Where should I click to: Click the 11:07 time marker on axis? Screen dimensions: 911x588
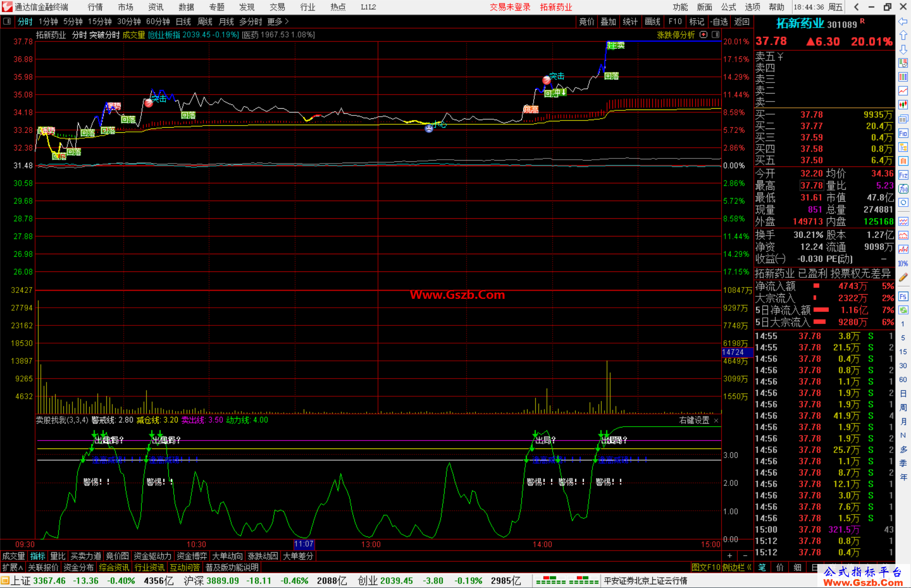(304, 544)
